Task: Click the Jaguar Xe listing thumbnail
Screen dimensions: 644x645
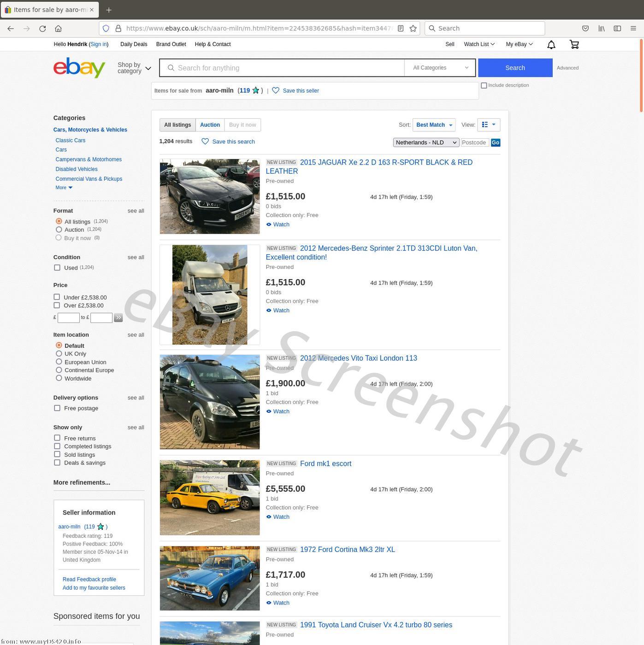Action: pos(210,197)
